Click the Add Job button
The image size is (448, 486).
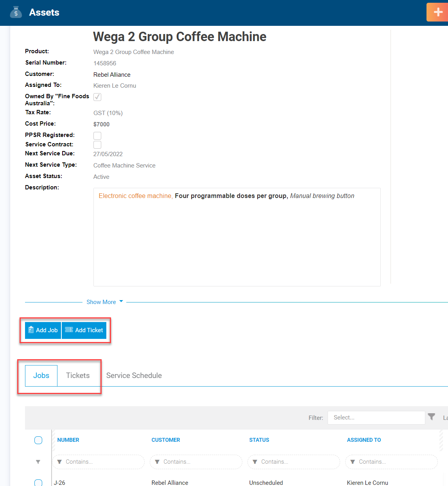click(43, 330)
